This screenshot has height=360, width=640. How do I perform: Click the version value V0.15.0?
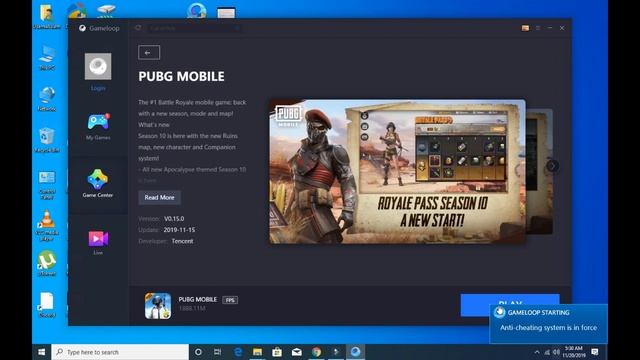(x=174, y=219)
